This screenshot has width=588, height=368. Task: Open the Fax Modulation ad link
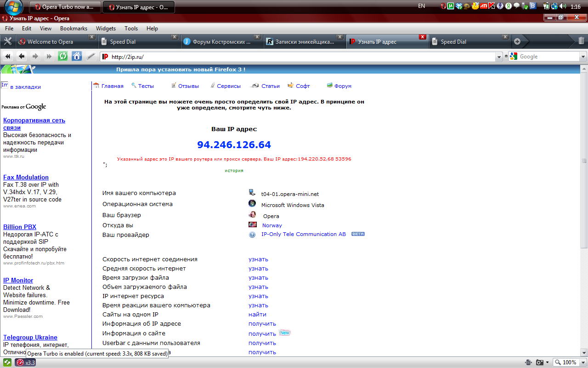click(x=26, y=177)
